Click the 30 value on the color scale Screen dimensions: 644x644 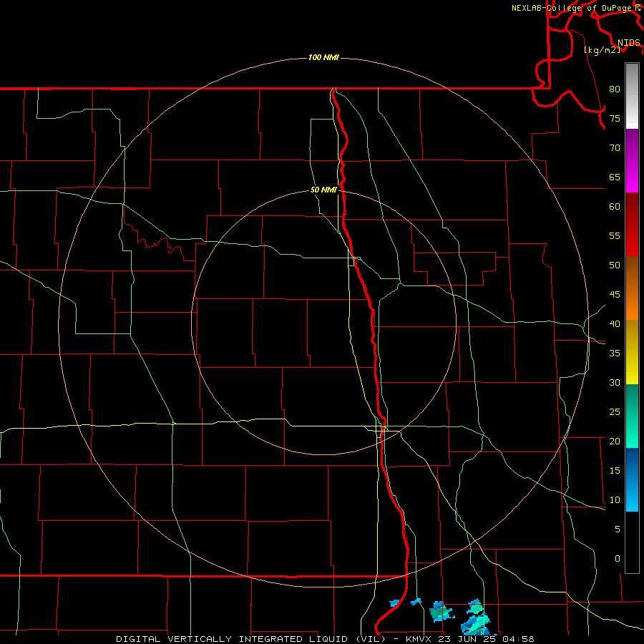point(615,382)
